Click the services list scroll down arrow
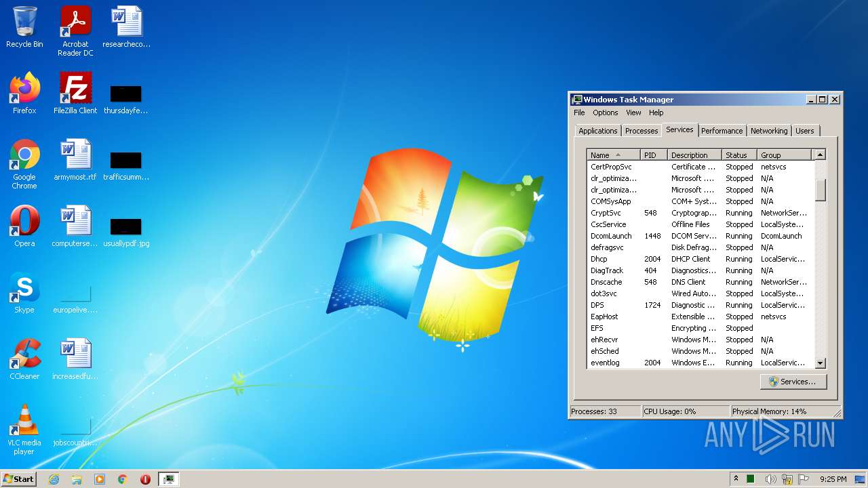 point(820,363)
